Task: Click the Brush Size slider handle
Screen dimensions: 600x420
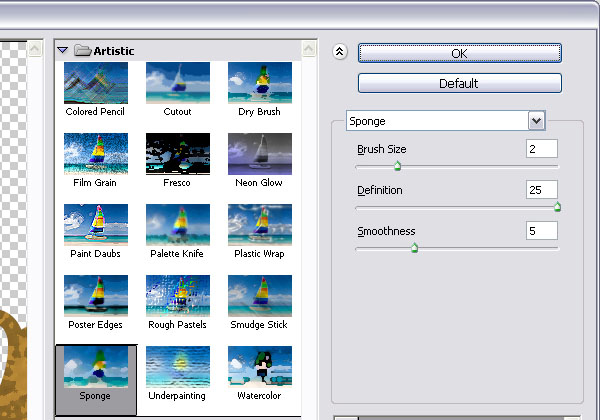Action: coord(397,167)
